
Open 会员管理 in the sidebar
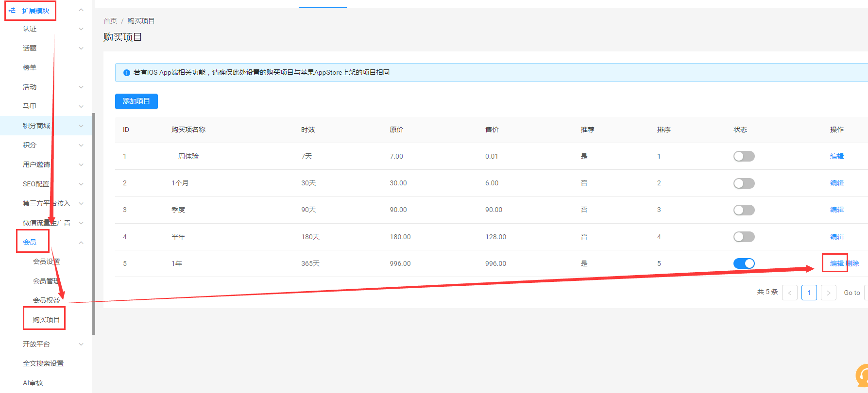point(46,281)
